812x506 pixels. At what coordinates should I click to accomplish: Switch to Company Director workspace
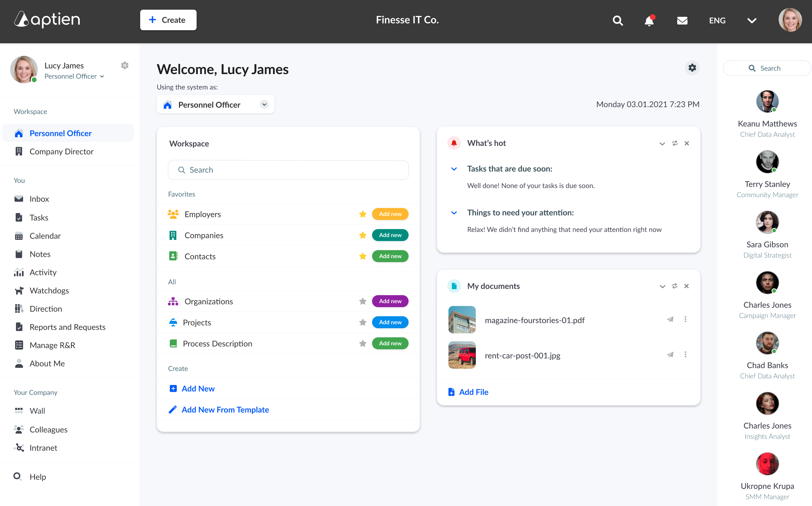coord(62,152)
